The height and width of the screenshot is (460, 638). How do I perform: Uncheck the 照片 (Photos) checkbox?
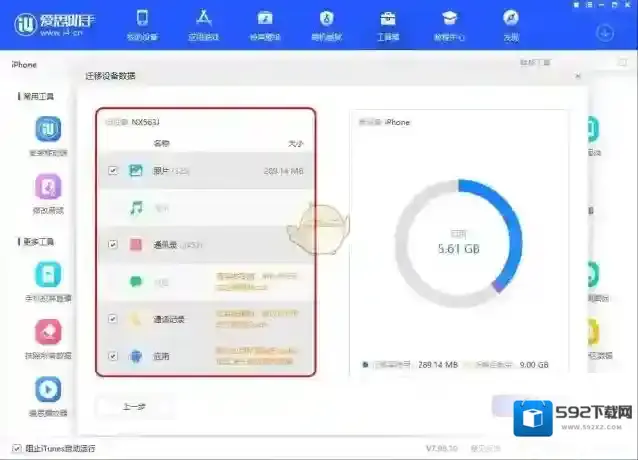[113, 171]
